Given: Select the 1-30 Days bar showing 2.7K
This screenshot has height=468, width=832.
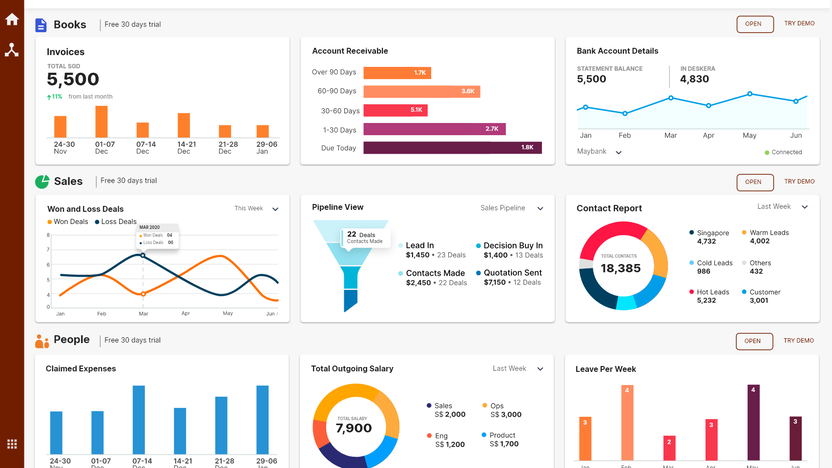Looking at the screenshot, I should pos(435,129).
